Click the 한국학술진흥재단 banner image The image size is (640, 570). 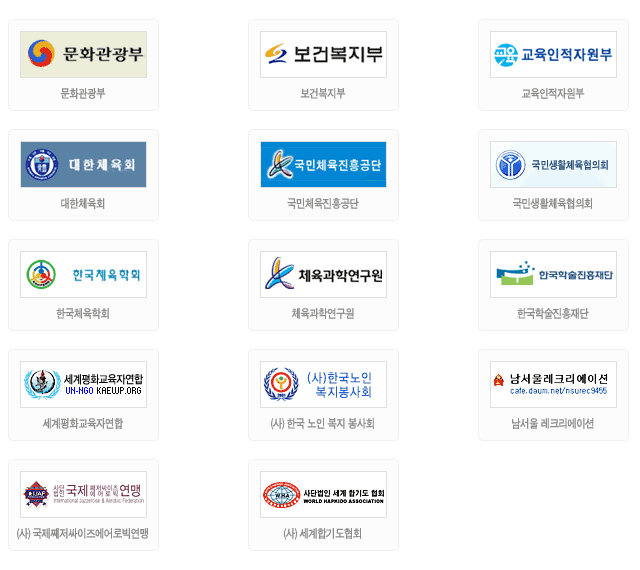coord(553,274)
